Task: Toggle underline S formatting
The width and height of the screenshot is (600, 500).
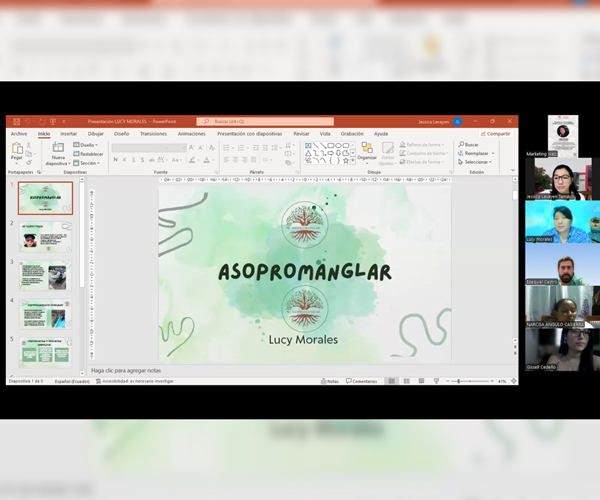Action: click(134, 160)
